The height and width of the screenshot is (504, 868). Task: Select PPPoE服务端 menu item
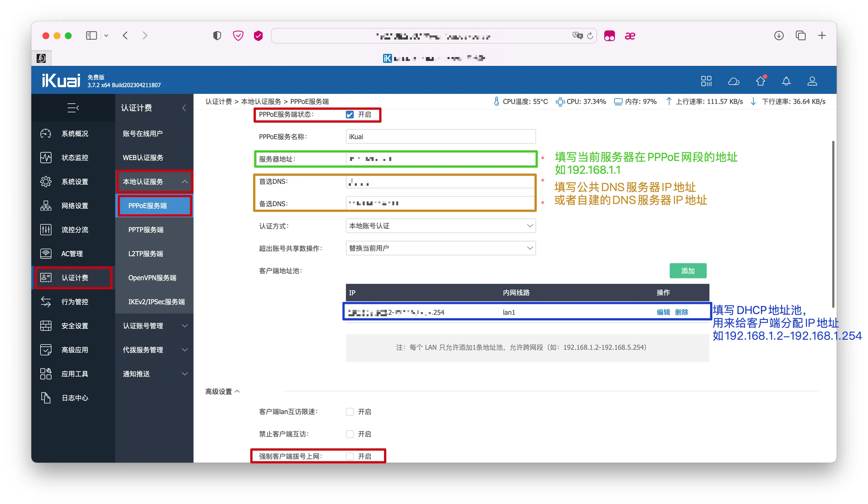155,206
